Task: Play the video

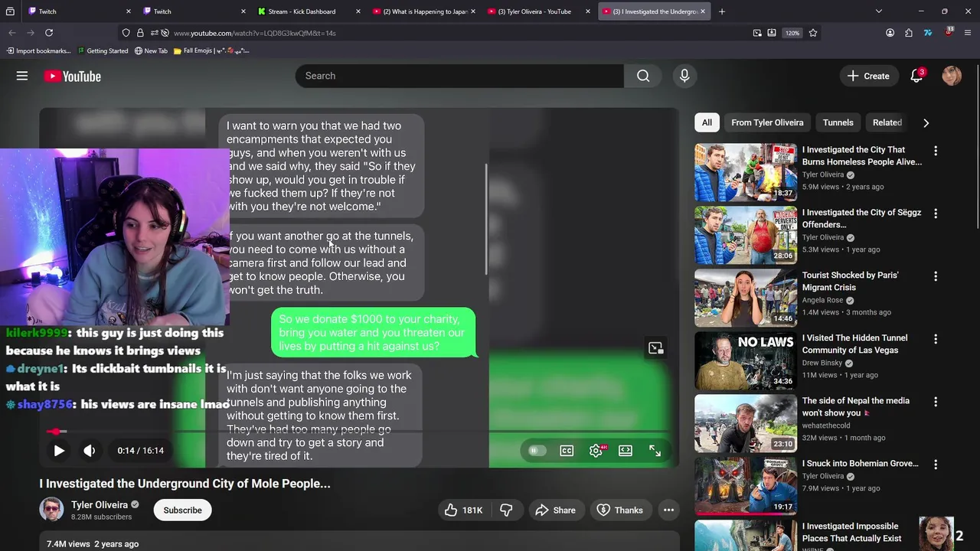Action: tap(59, 451)
